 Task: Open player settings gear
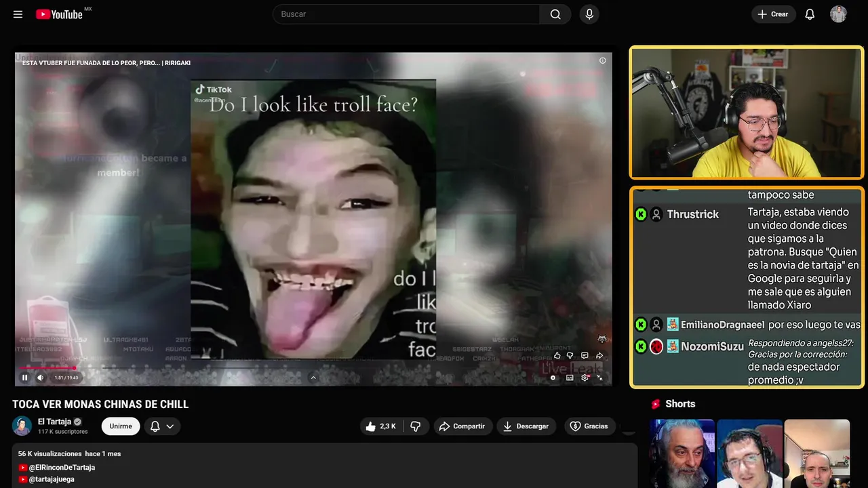[585, 378]
